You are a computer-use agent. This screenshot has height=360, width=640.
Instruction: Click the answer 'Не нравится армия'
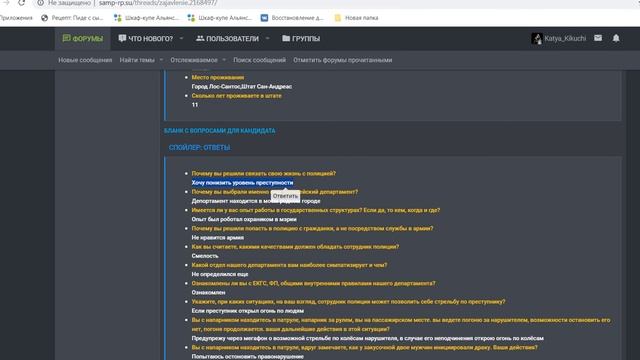point(218,238)
